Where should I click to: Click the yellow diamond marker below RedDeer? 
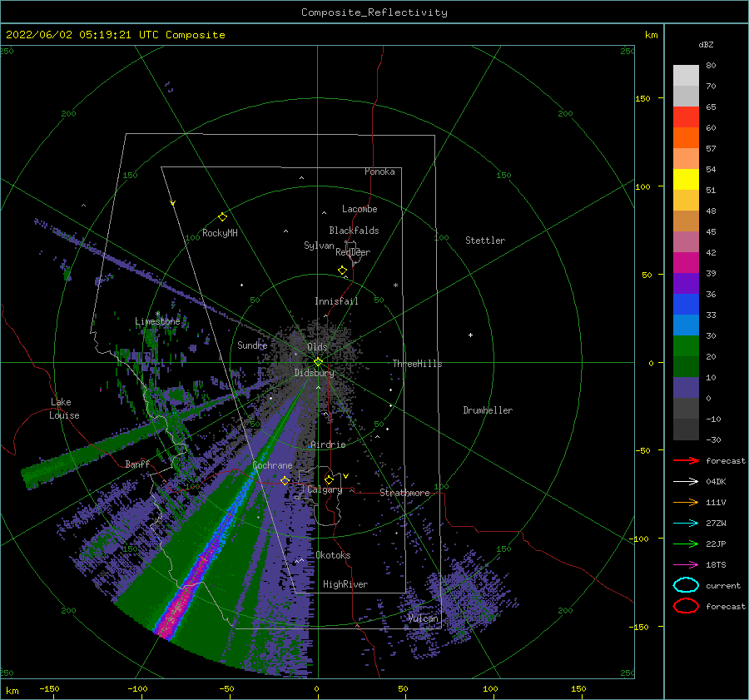pos(343,271)
